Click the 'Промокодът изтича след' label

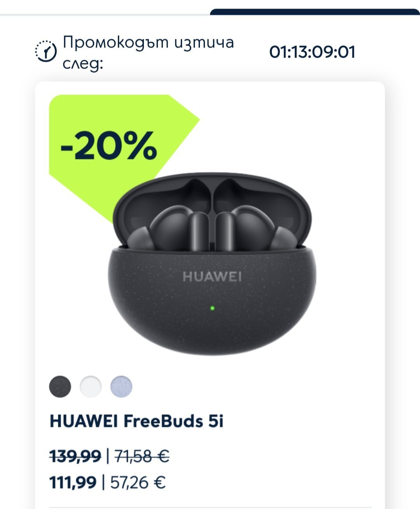(x=148, y=52)
